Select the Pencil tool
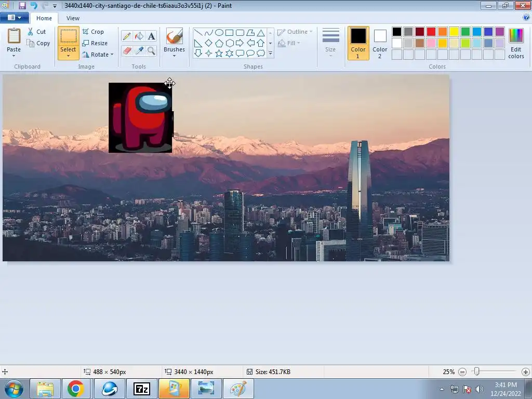This screenshot has height=399, width=532. tap(127, 36)
